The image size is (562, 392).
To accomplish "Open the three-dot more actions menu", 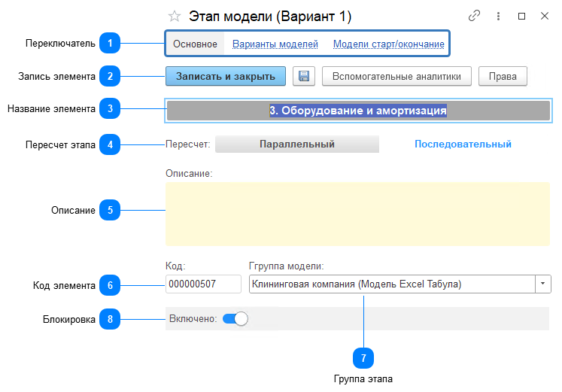I will click(498, 16).
